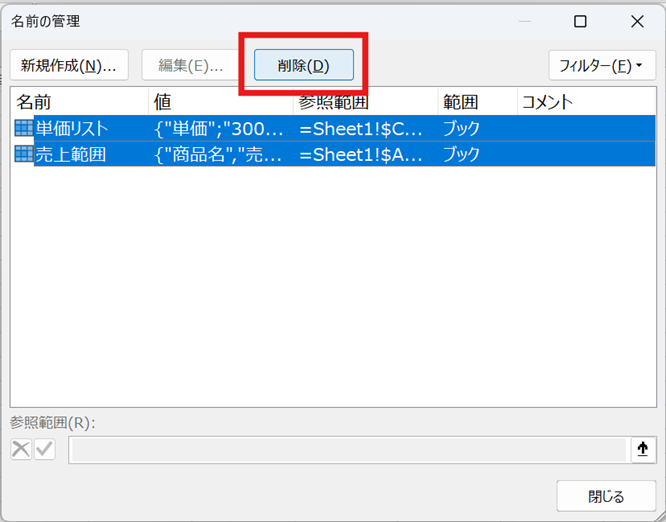Image resolution: width=666 pixels, height=522 pixels.
Task: Click in the 参照範囲(R) input field
Action: click(x=347, y=450)
